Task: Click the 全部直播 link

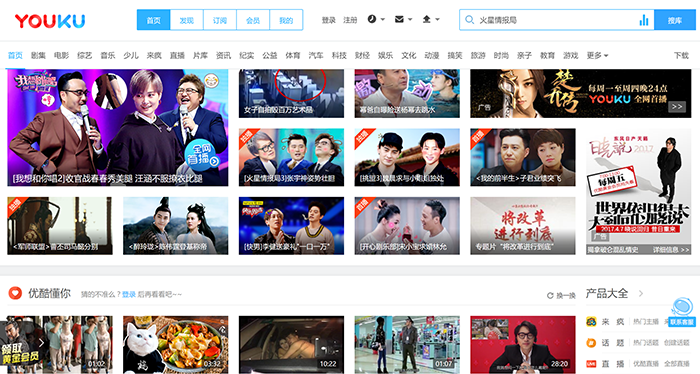Action: click(x=676, y=364)
